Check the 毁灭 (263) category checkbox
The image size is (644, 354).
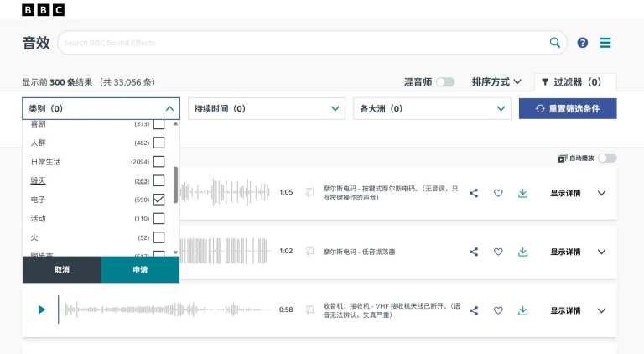[159, 180]
